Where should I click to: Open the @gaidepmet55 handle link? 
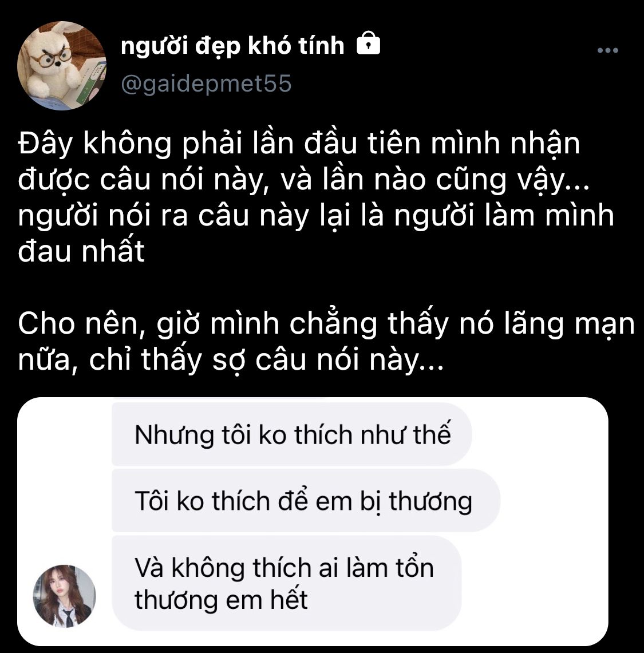(206, 84)
